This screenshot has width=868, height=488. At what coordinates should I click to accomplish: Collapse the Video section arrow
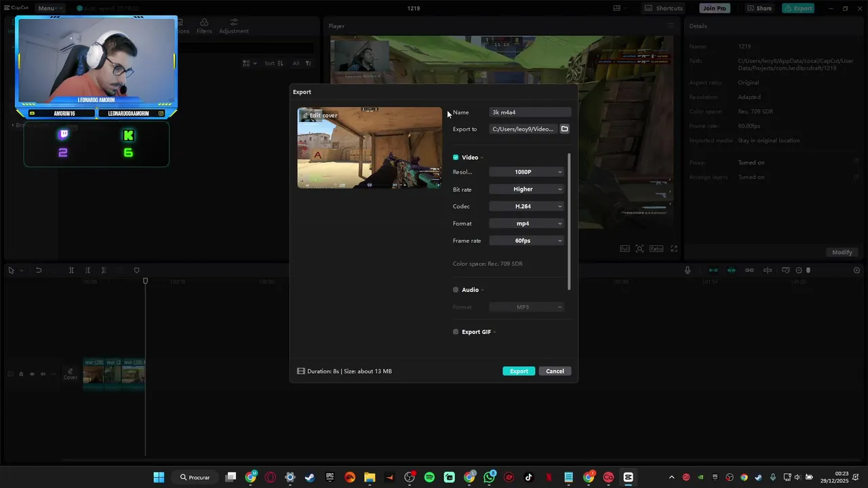[x=482, y=158]
